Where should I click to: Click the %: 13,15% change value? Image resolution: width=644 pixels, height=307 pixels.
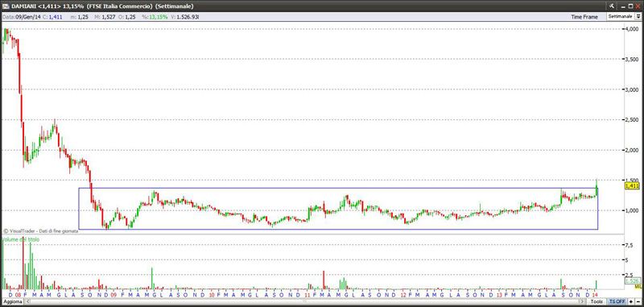[155, 17]
